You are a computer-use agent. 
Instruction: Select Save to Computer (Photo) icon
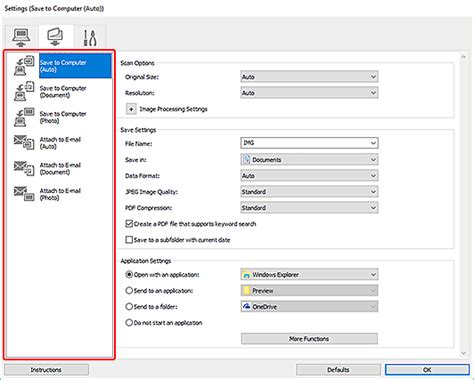tap(24, 117)
